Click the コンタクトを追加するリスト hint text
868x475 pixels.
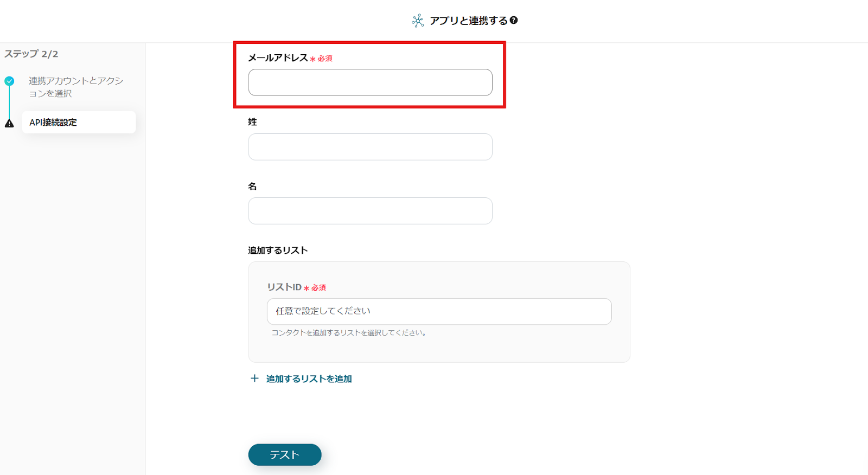[x=349, y=332]
